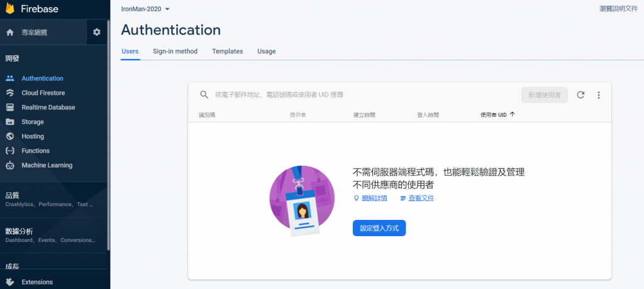Click the search magnifier icon
644x289 pixels.
(x=204, y=95)
